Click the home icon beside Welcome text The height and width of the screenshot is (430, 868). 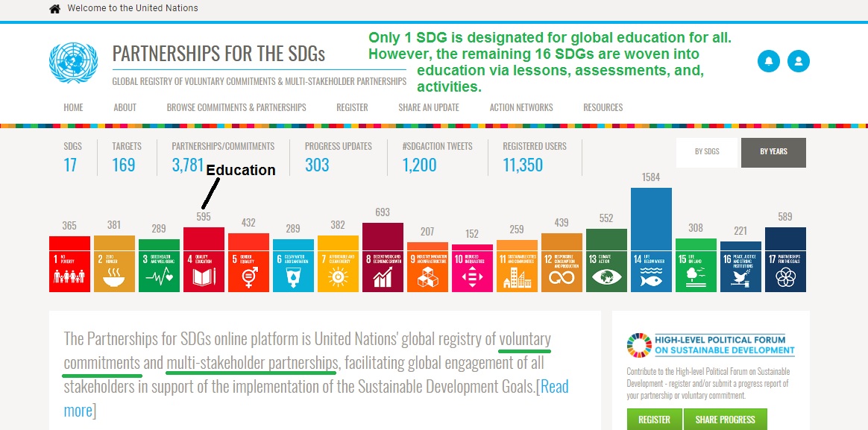click(x=54, y=9)
